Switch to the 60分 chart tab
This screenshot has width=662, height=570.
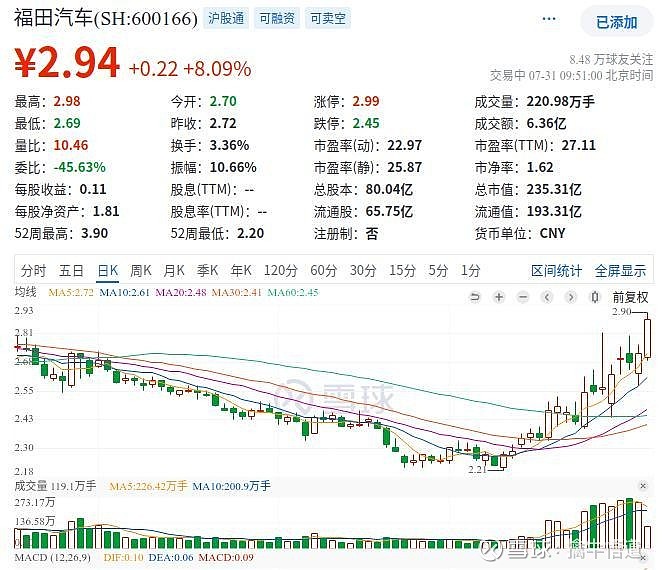[324, 270]
